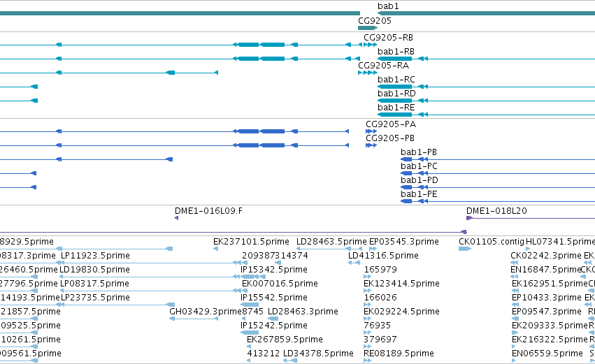The height and width of the screenshot is (364, 595).
Task: Click the CK02242.3prime EST label
Action: (x=545, y=256)
